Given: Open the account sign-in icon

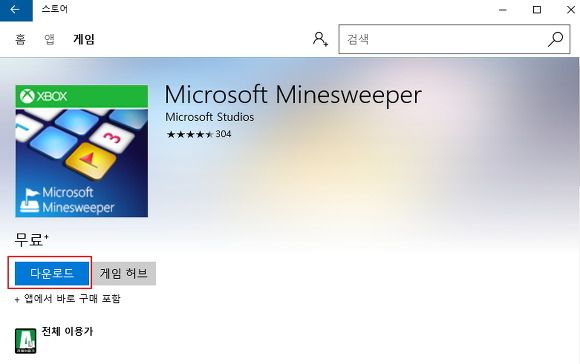Looking at the screenshot, I should coord(320,39).
